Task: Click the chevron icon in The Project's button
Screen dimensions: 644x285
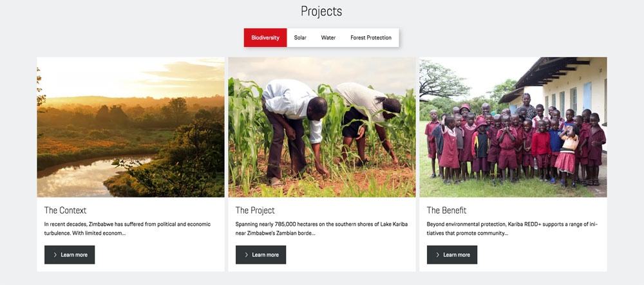Action: point(246,255)
